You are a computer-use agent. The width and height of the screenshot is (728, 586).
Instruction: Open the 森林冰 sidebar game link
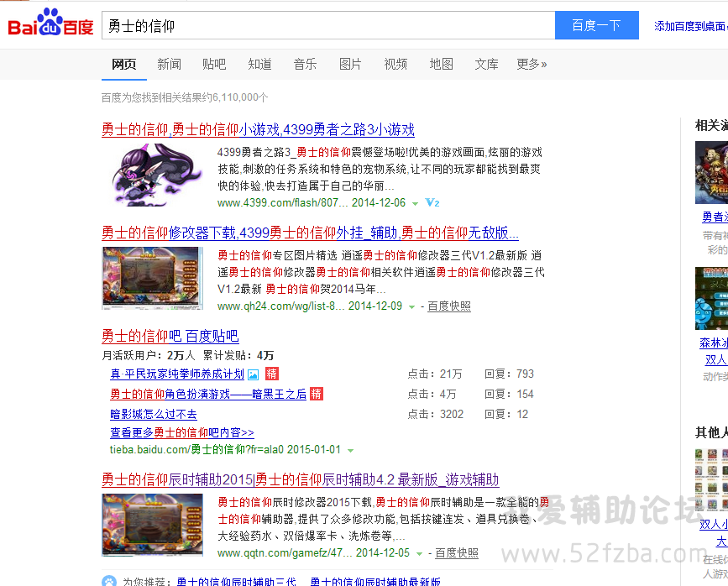[x=714, y=343]
